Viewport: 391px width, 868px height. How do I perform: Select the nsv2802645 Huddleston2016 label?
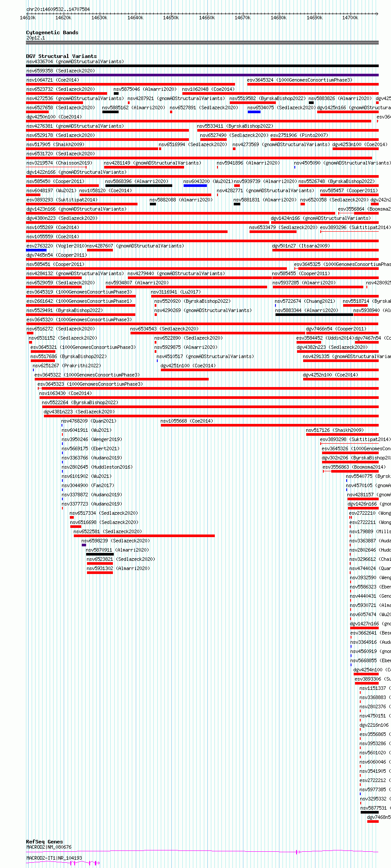97,467
